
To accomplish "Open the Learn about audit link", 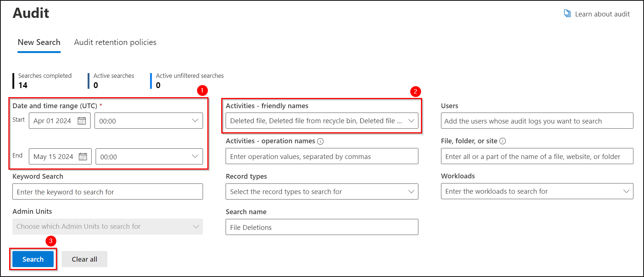I will click(x=602, y=14).
